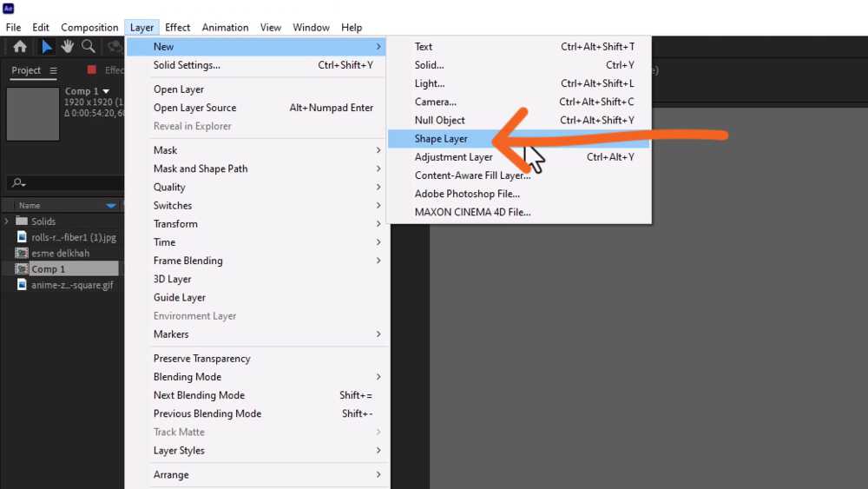Click the Solids folder icon
The height and width of the screenshot is (489, 868).
(x=22, y=221)
